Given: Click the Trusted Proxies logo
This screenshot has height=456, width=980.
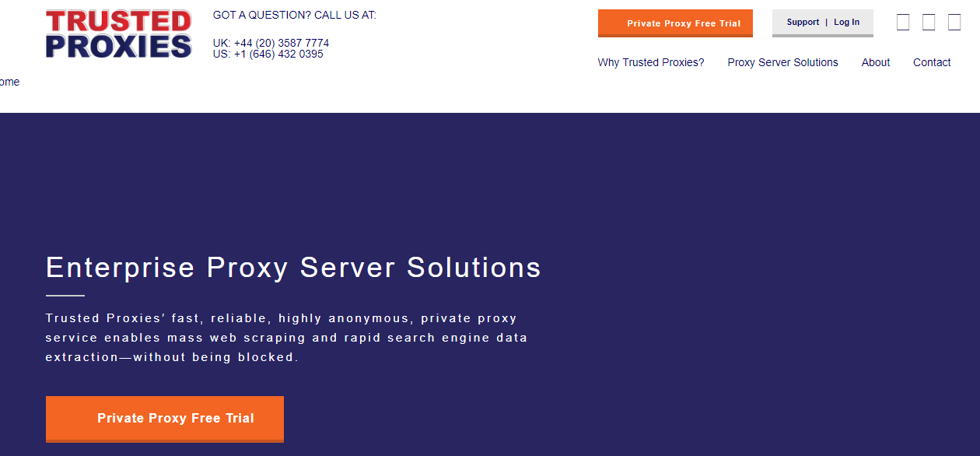Looking at the screenshot, I should coord(118,33).
